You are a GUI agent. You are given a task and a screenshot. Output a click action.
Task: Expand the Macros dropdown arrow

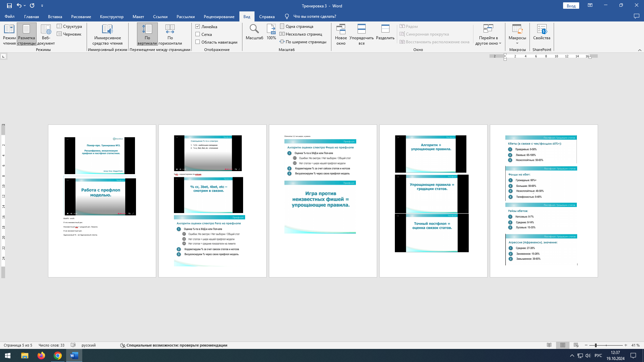pyautogui.click(x=517, y=43)
